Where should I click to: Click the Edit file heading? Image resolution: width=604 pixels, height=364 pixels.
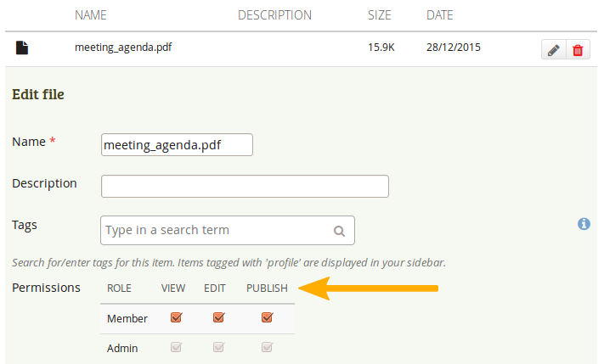coord(38,94)
